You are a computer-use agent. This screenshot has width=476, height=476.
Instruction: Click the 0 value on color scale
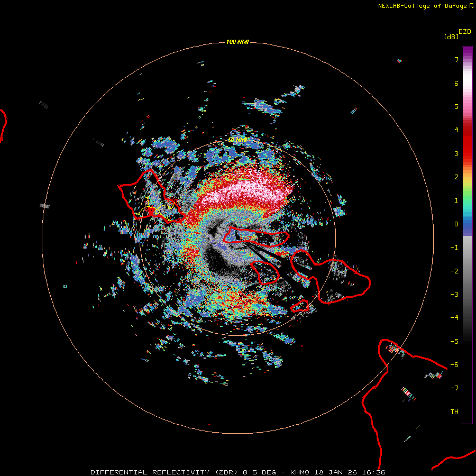point(456,224)
